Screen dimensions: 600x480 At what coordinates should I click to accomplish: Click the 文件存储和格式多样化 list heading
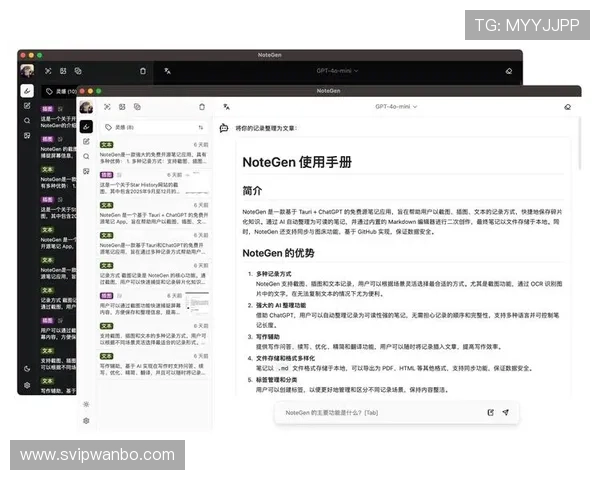pos(285,358)
